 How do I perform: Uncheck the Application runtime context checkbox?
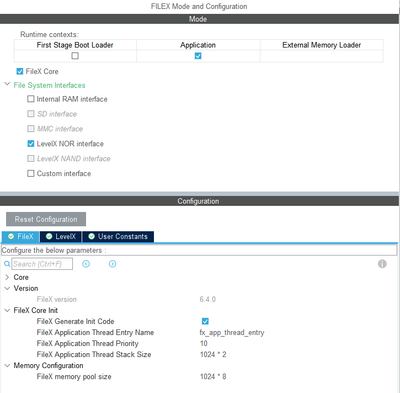coord(198,56)
